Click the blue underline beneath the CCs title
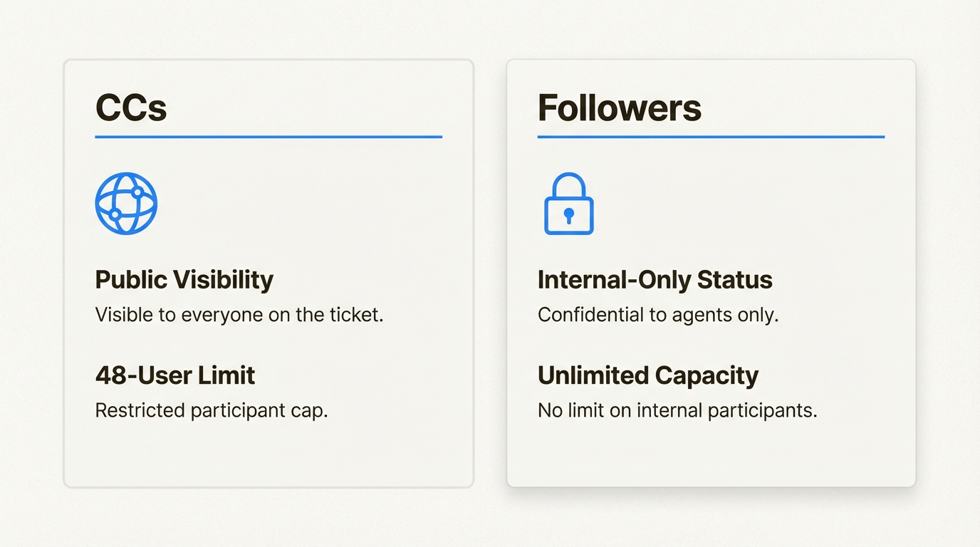This screenshot has height=547, width=980. pos(269,137)
